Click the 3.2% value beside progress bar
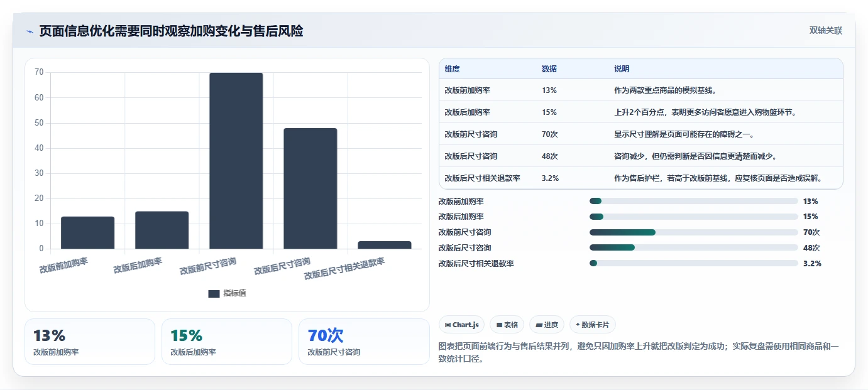This screenshot has height=390, width=868. (x=812, y=264)
